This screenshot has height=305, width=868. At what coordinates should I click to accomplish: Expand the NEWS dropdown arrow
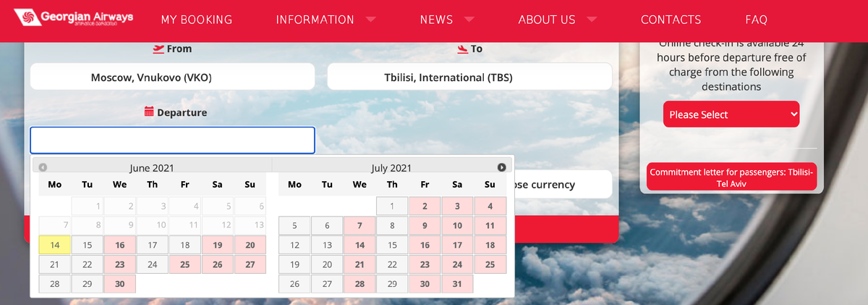[469, 20]
